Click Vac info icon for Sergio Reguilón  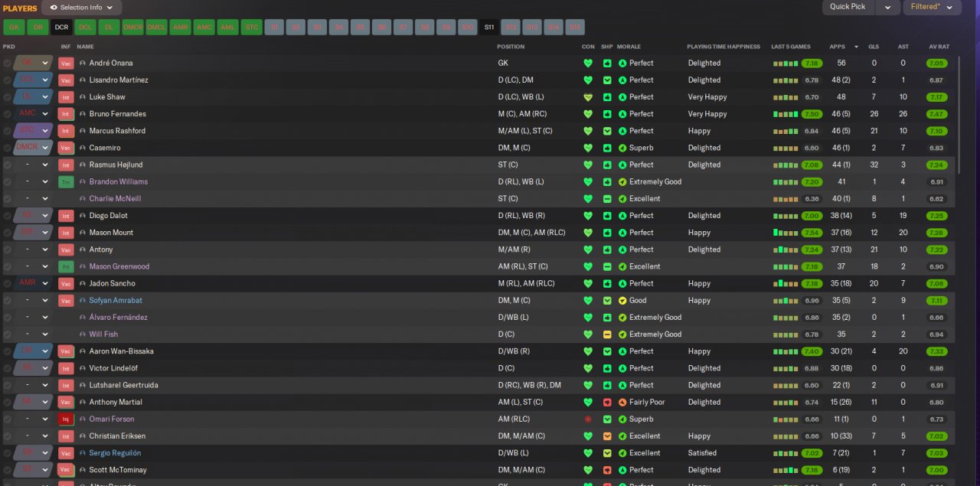(66, 453)
